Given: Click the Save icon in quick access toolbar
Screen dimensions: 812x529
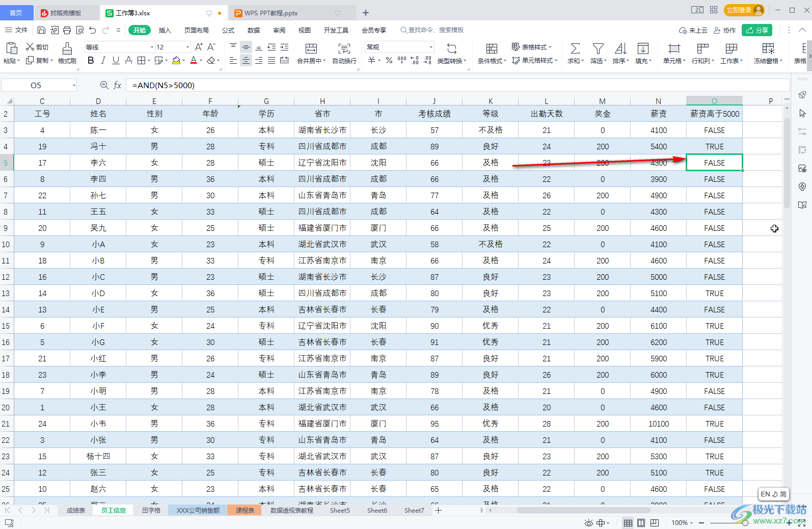Looking at the screenshot, I should click(42, 30).
